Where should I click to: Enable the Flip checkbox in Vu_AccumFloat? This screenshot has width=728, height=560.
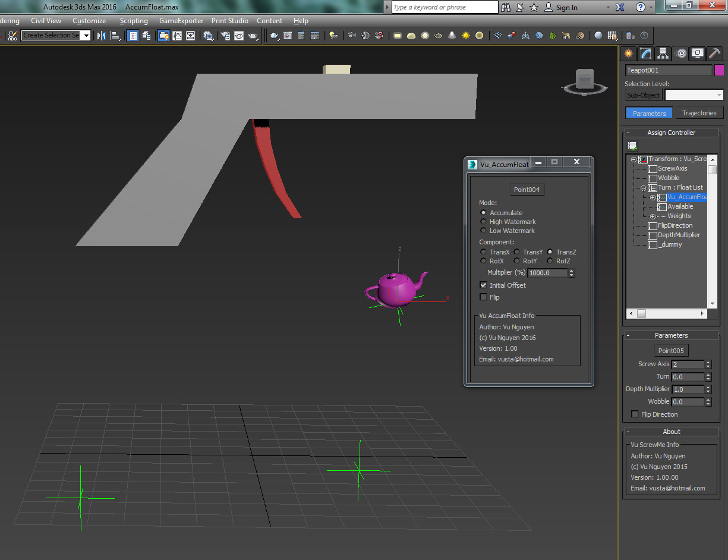[x=483, y=297]
